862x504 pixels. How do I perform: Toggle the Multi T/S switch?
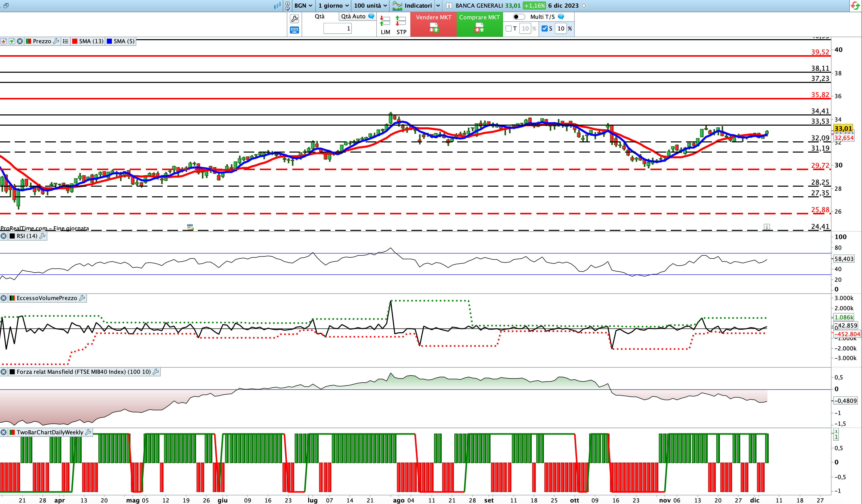point(519,17)
